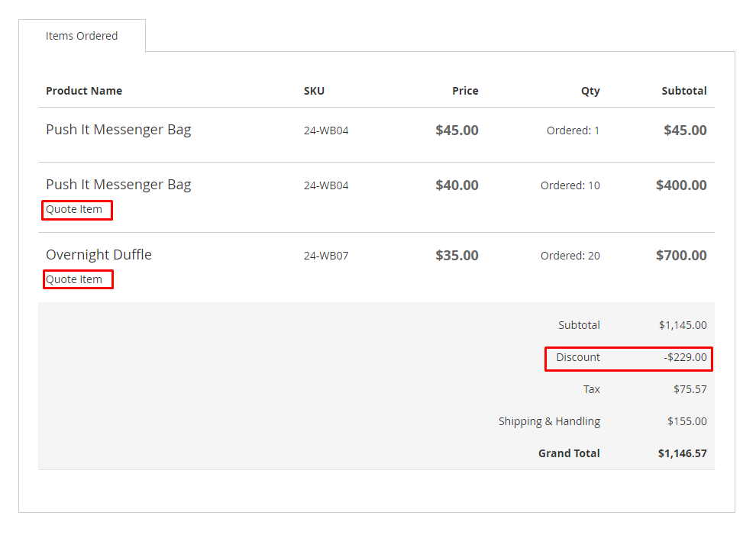Screen dimensions: 756x535
Task: Click the Subtotal column header
Action: tap(683, 91)
